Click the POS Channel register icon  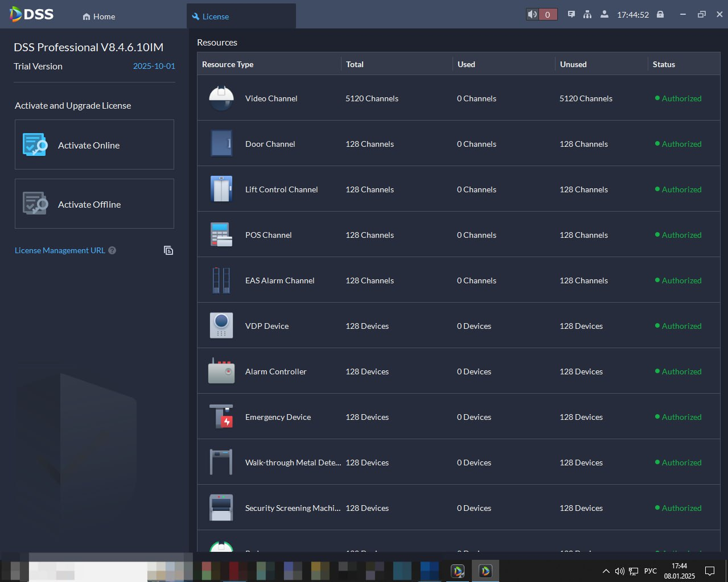[x=221, y=234]
